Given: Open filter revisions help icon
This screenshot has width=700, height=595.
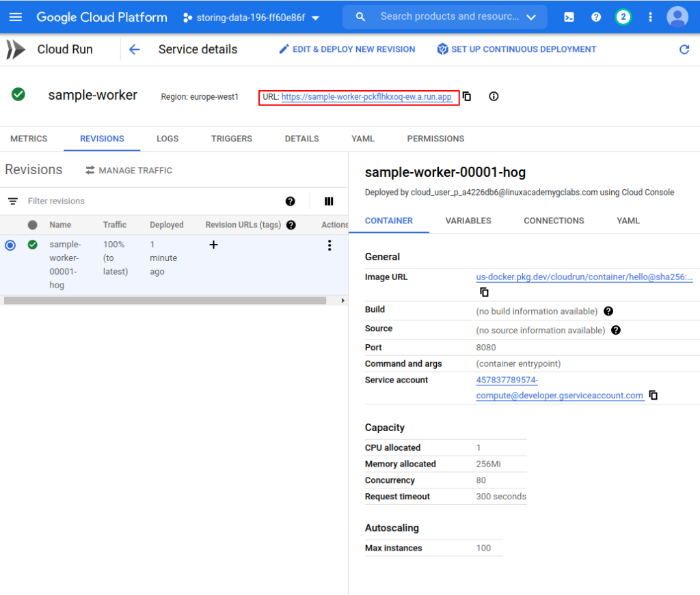Looking at the screenshot, I should [290, 201].
